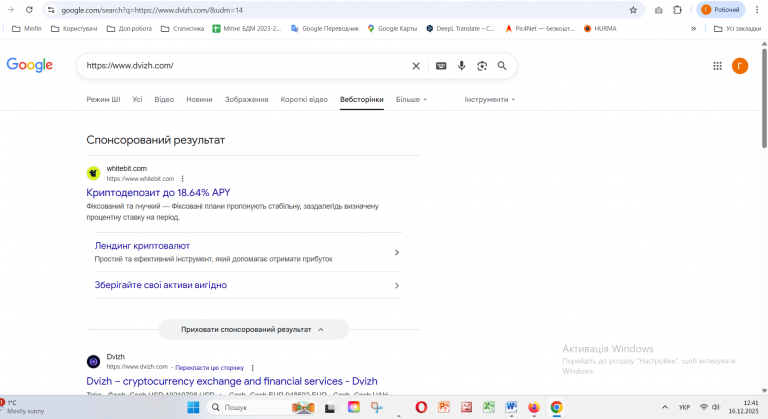Open the Робочий profile button
This screenshot has height=419, width=768.
720,10
